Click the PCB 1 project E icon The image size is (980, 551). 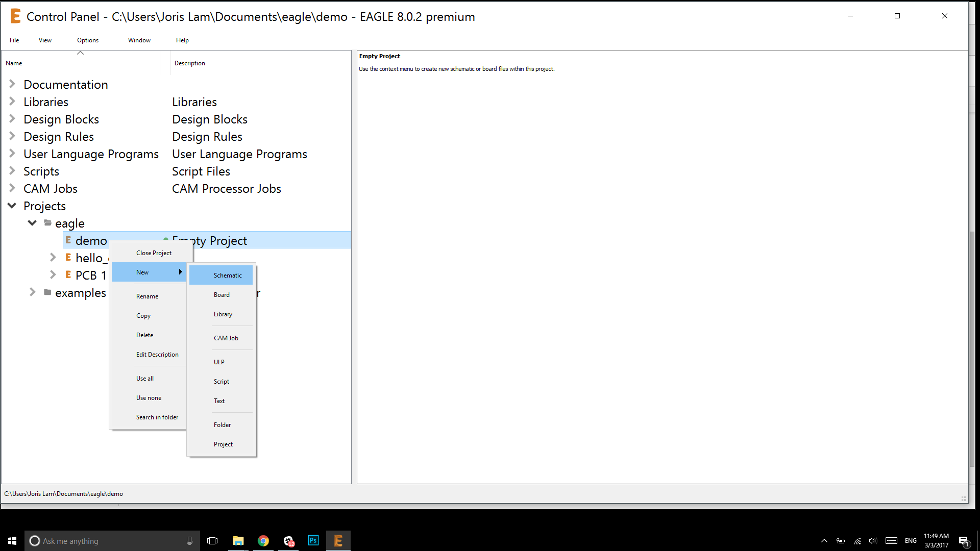(x=68, y=275)
